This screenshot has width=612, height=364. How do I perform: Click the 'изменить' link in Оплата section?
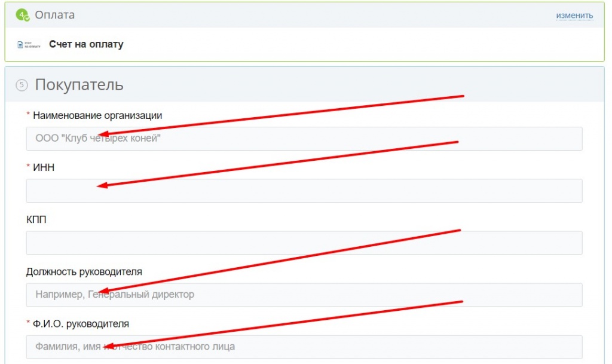click(x=574, y=16)
